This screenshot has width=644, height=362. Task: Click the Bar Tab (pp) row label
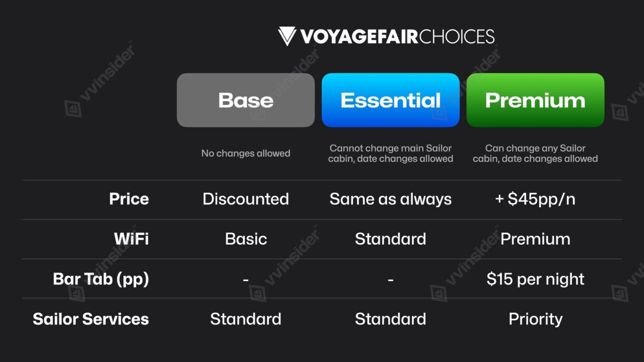101,279
